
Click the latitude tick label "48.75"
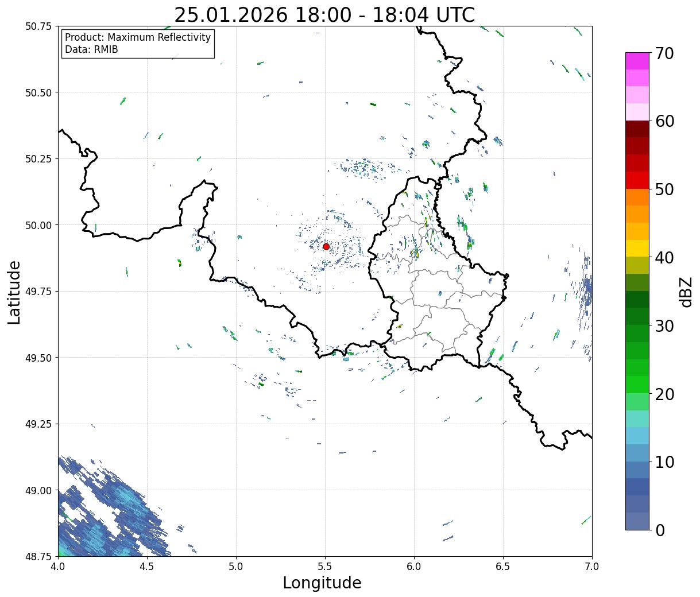tap(38, 556)
